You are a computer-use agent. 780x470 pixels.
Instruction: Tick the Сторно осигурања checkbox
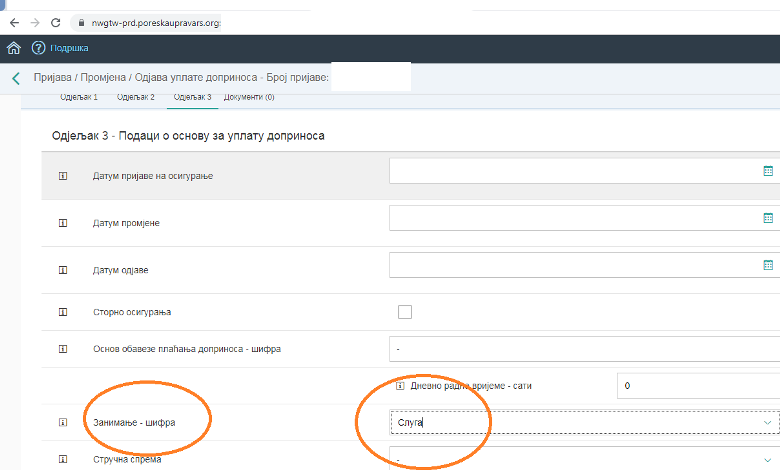click(405, 312)
